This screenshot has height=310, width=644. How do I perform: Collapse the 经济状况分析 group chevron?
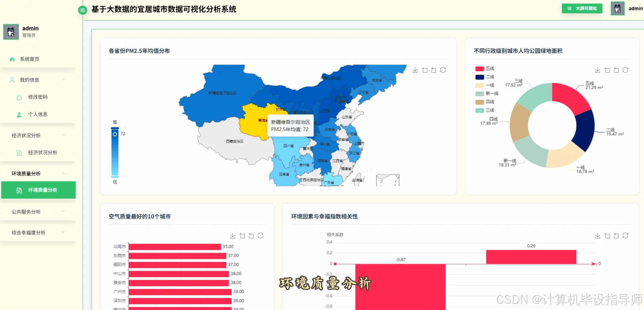tap(63, 135)
